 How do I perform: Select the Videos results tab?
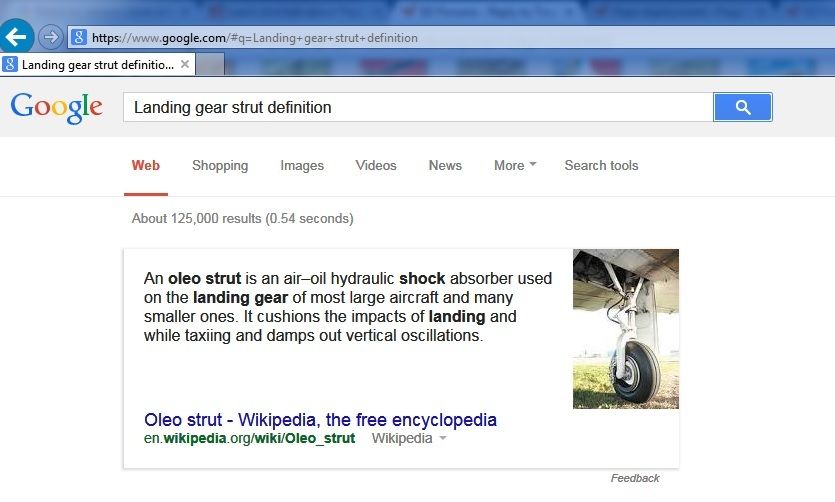pos(376,166)
